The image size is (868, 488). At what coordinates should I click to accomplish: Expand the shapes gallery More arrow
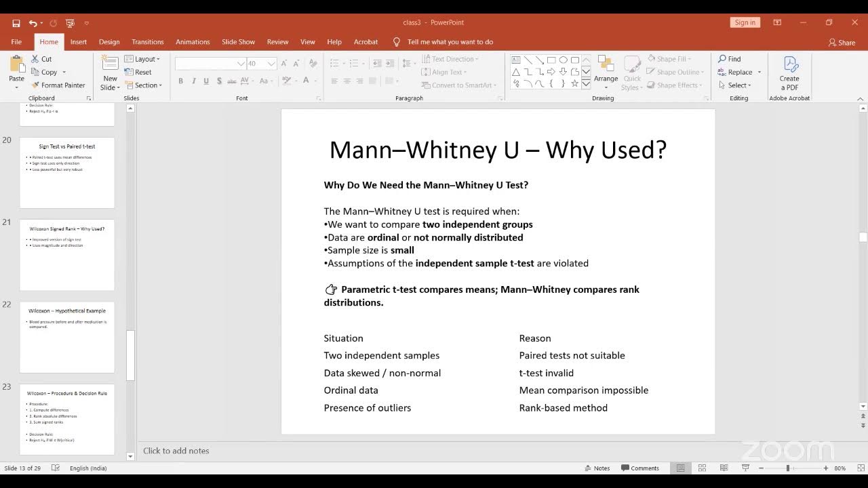pos(586,84)
